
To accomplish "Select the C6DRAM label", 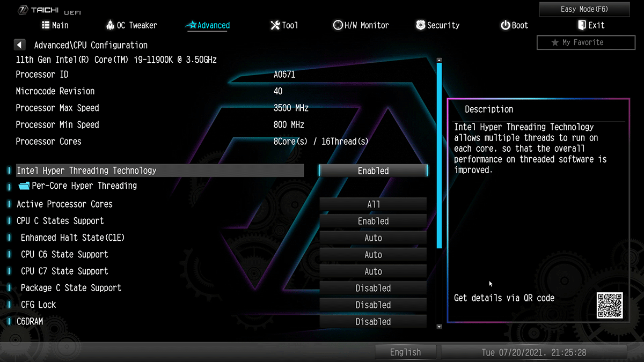I will click(30, 322).
